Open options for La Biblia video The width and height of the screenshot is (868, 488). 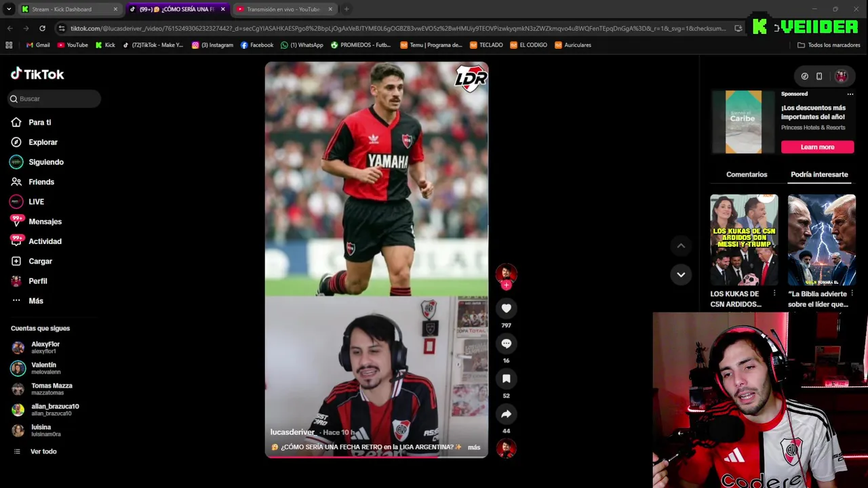click(852, 293)
